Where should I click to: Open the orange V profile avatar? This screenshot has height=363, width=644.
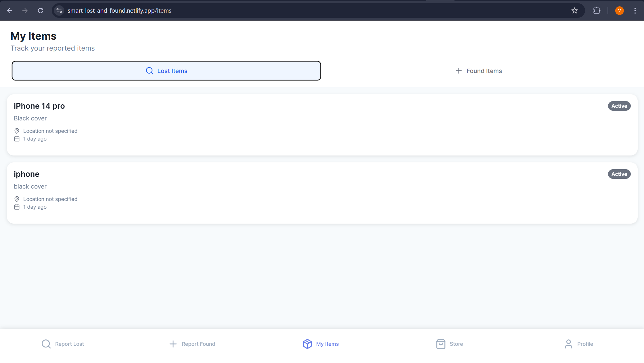pyautogui.click(x=619, y=11)
